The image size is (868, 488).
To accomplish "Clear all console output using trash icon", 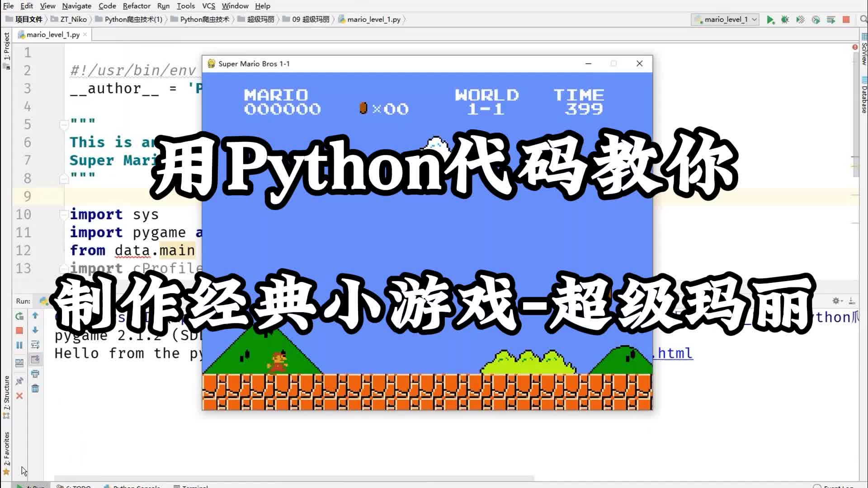I will click(x=36, y=388).
